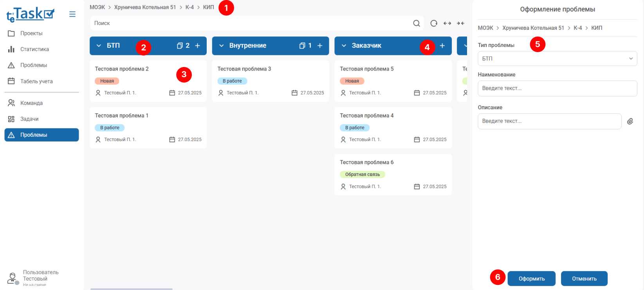Click the Наименование text field
The height and width of the screenshot is (290, 644).
(557, 89)
